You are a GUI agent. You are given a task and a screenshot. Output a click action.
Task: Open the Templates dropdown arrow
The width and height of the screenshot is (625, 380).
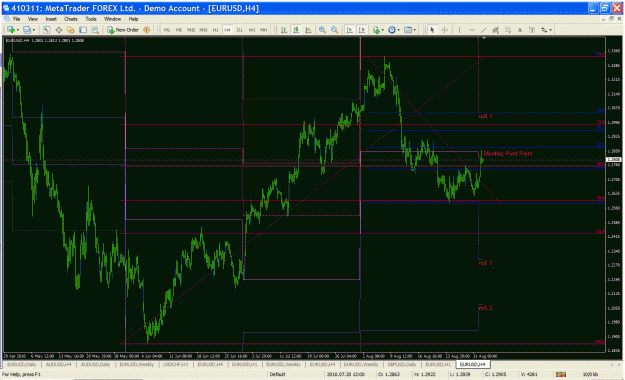415,30
